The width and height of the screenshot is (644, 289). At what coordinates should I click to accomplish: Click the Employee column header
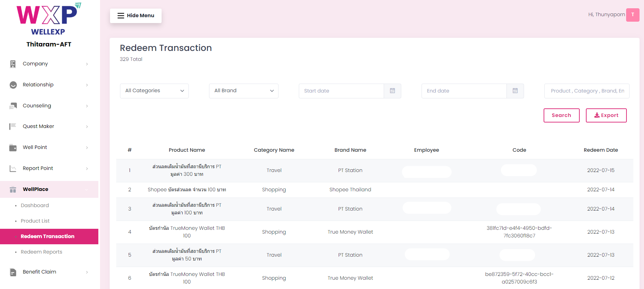[426, 150]
